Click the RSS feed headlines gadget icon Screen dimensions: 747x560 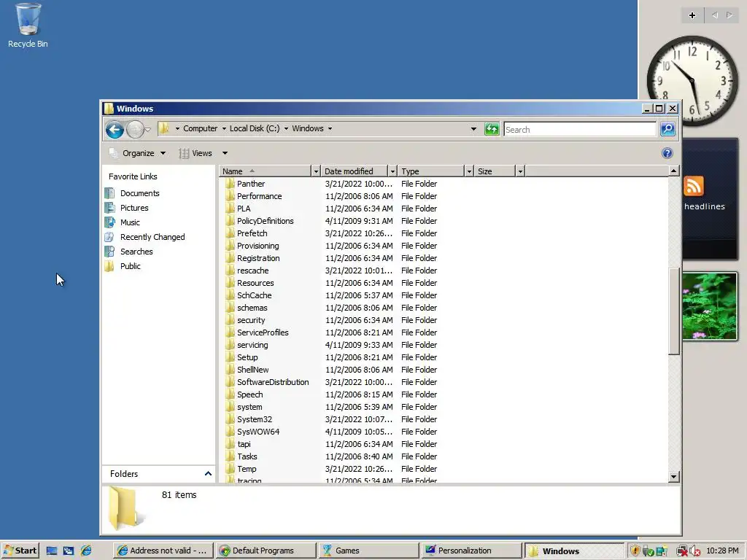point(693,186)
